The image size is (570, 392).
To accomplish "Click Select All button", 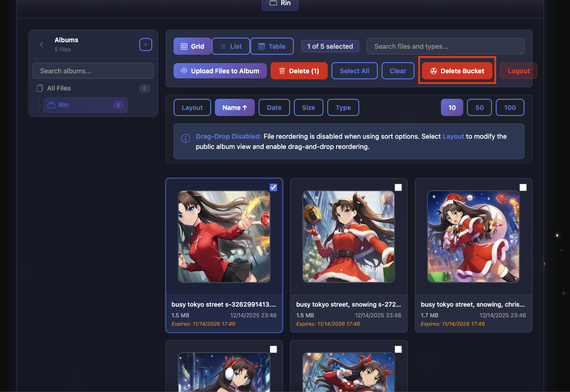I will [355, 71].
